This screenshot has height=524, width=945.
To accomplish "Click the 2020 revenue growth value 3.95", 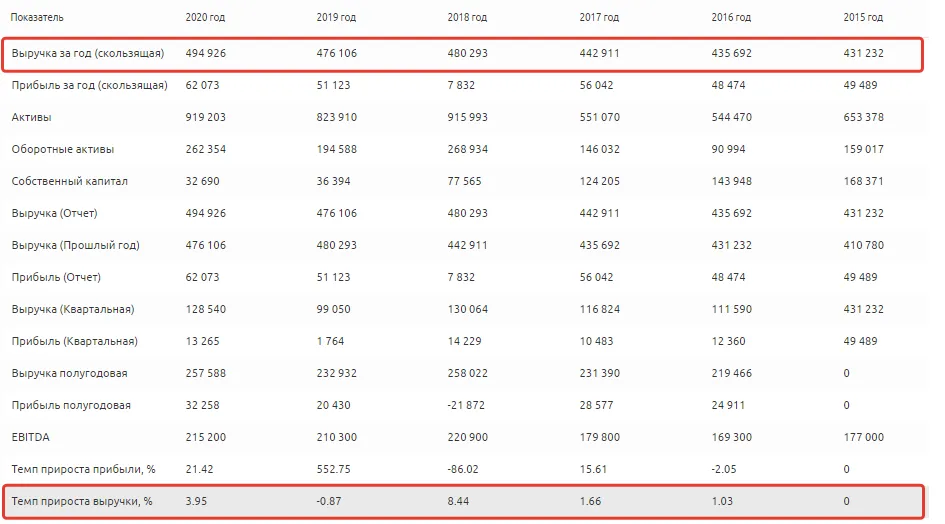I will (x=196, y=501).
